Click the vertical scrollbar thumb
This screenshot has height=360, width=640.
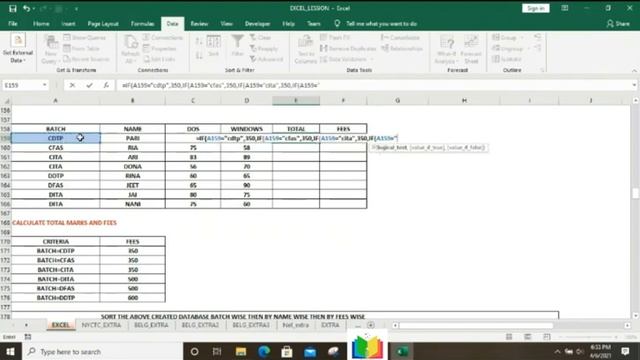[636, 193]
